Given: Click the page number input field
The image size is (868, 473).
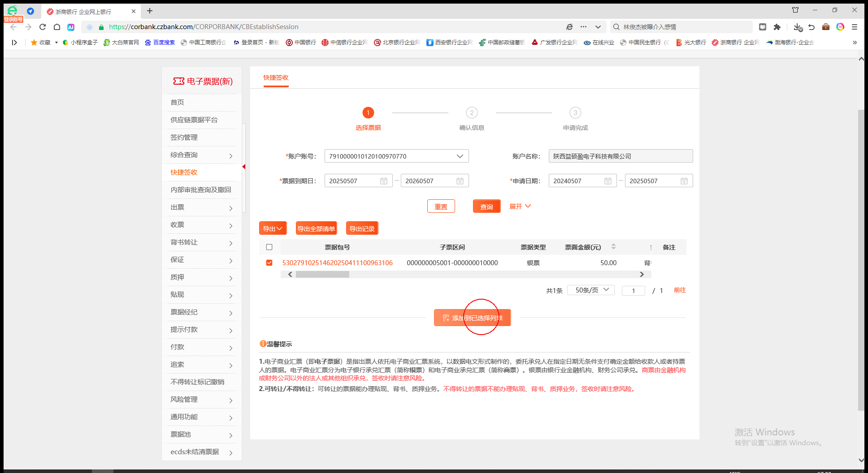Looking at the screenshot, I should [634, 291].
